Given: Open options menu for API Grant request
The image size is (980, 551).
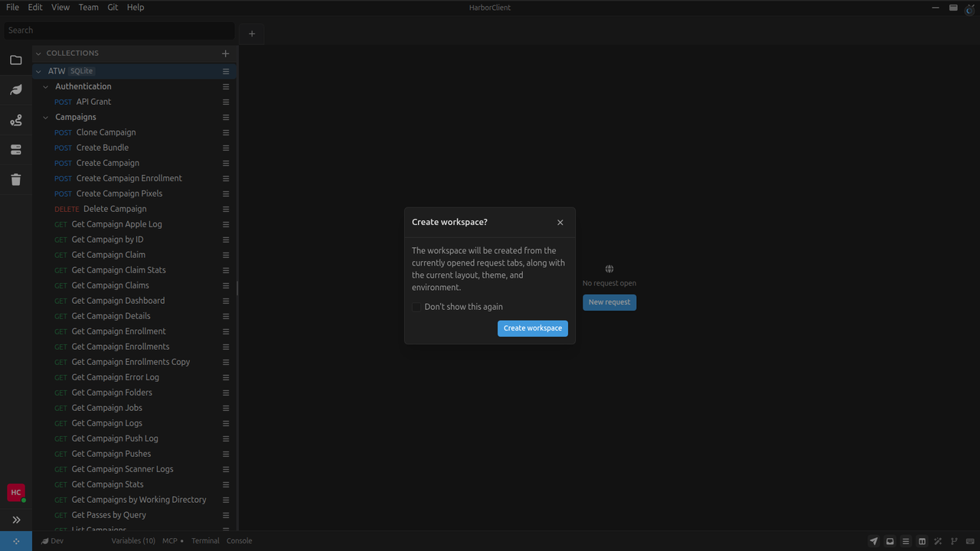Looking at the screenshot, I should pos(226,102).
